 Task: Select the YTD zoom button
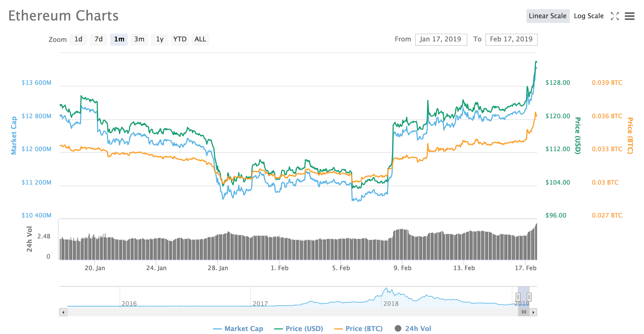click(180, 39)
